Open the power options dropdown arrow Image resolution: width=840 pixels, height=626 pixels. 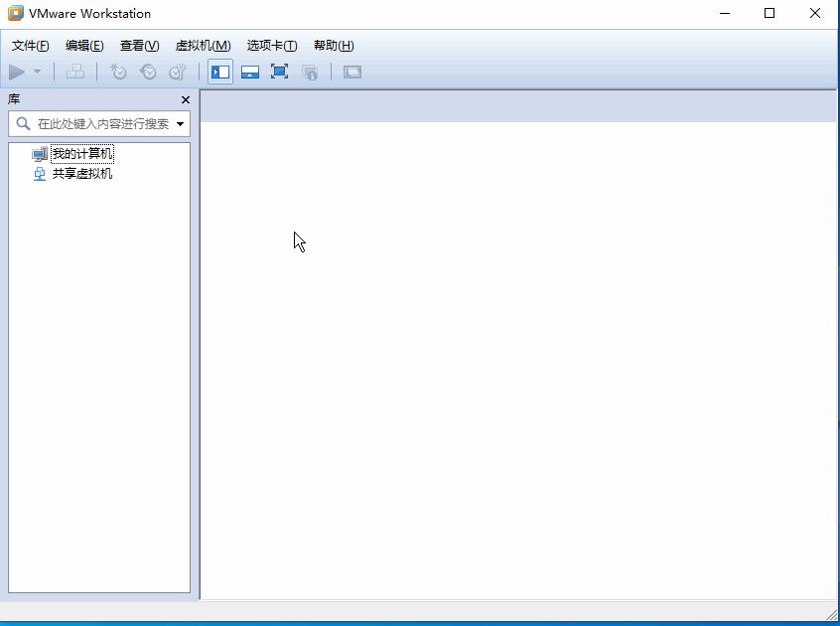(37, 72)
